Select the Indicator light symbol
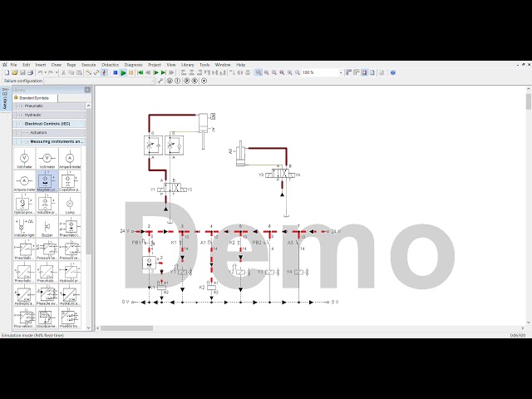Viewport: 532px width, 399px height. (24, 227)
